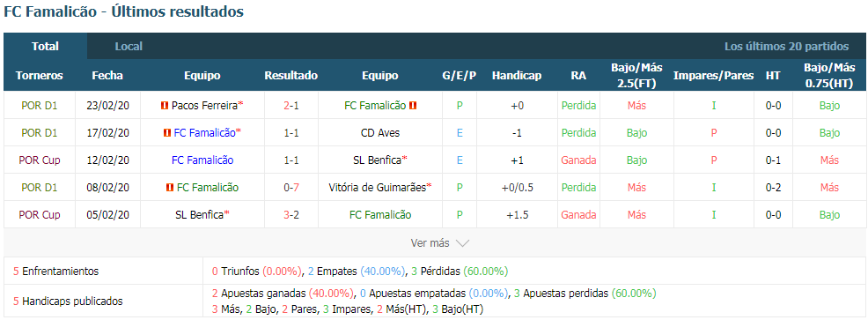868x320 pixels.
Task: Click the Impares/Pares column header
Action: point(714,76)
